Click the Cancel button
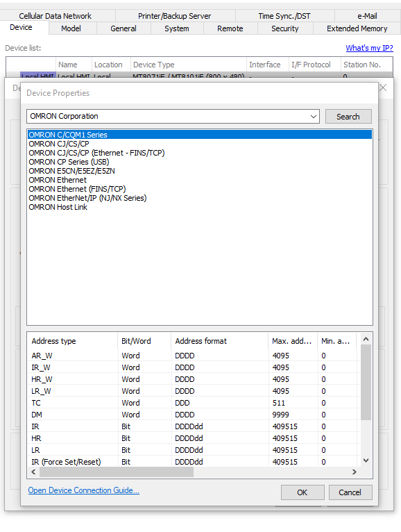The image size is (401, 532). tap(350, 492)
